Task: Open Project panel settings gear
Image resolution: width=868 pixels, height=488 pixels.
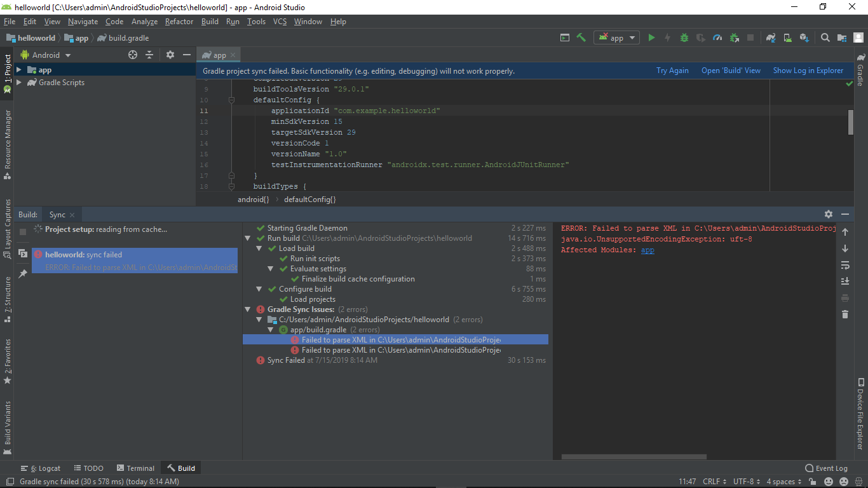Action: (170, 55)
